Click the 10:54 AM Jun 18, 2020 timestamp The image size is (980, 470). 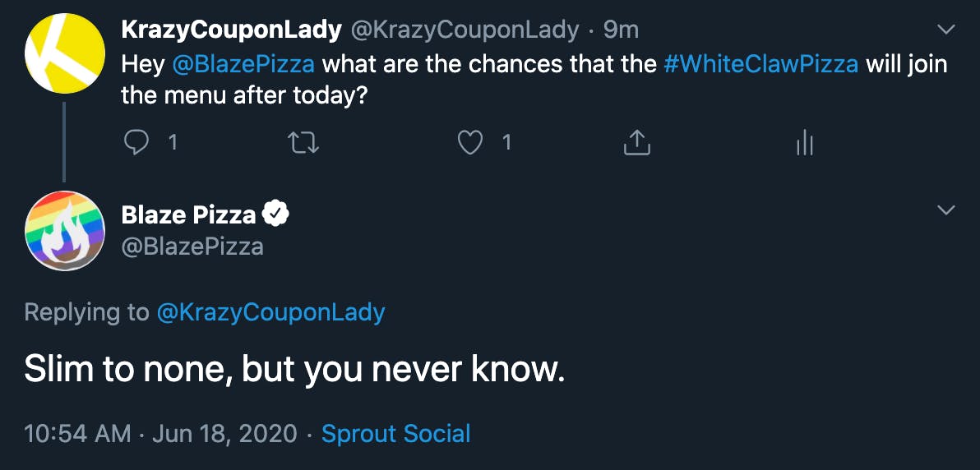coord(160,433)
